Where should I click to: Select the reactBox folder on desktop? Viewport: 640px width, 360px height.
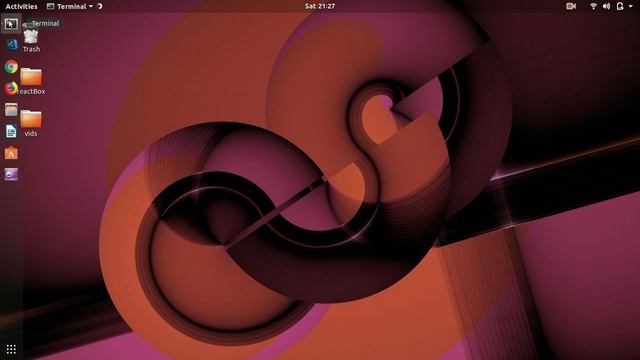coord(31,82)
